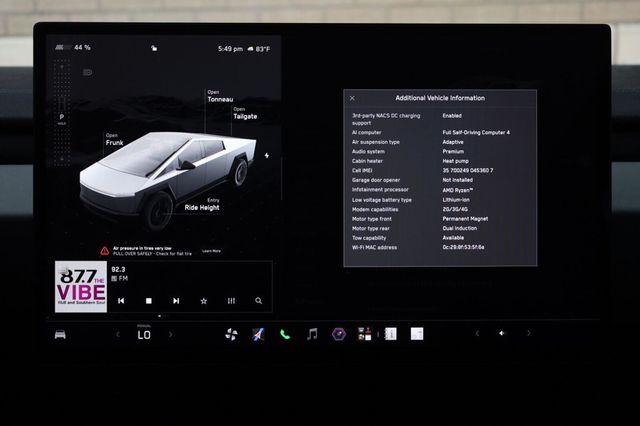Open the app icon between fan and phone

coord(258,334)
